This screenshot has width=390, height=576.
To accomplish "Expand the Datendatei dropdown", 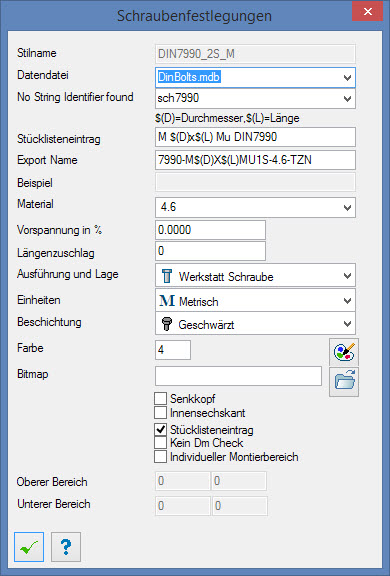I will point(347,78).
